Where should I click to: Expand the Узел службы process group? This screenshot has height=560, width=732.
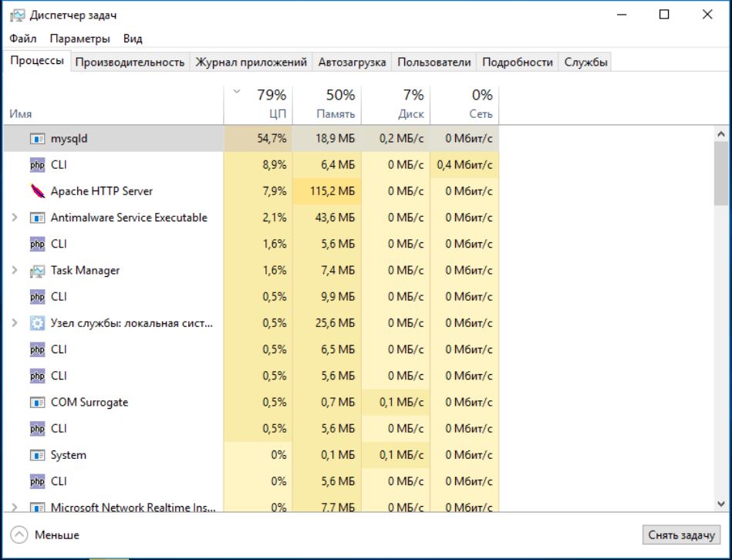click(x=15, y=323)
